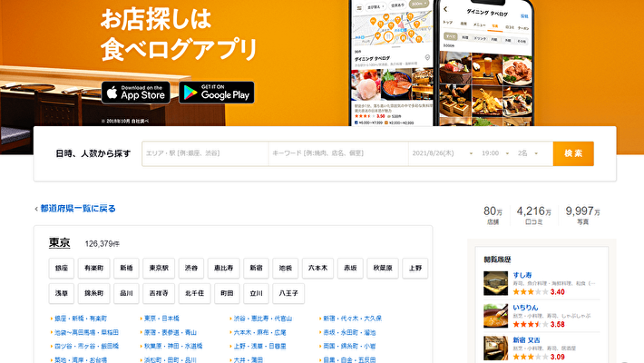Click the 3.40 rating for すし寿
Viewport: 644px width, 363px height.
coord(557,292)
